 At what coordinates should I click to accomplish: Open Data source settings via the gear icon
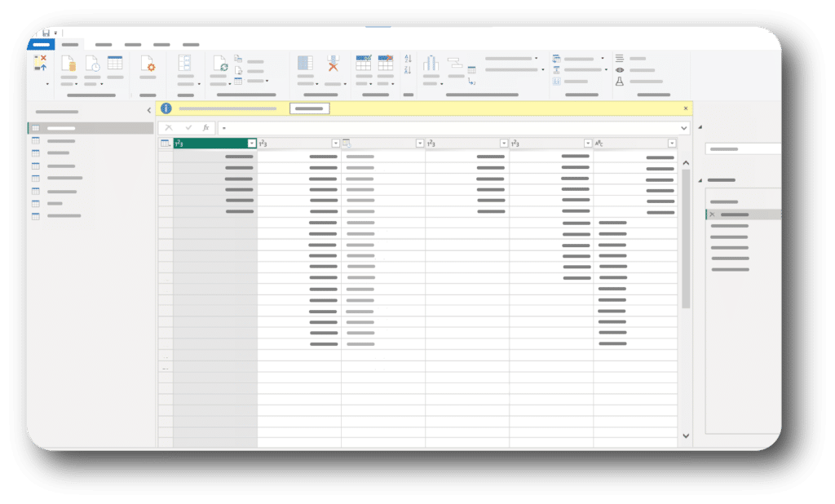[149, 64]
